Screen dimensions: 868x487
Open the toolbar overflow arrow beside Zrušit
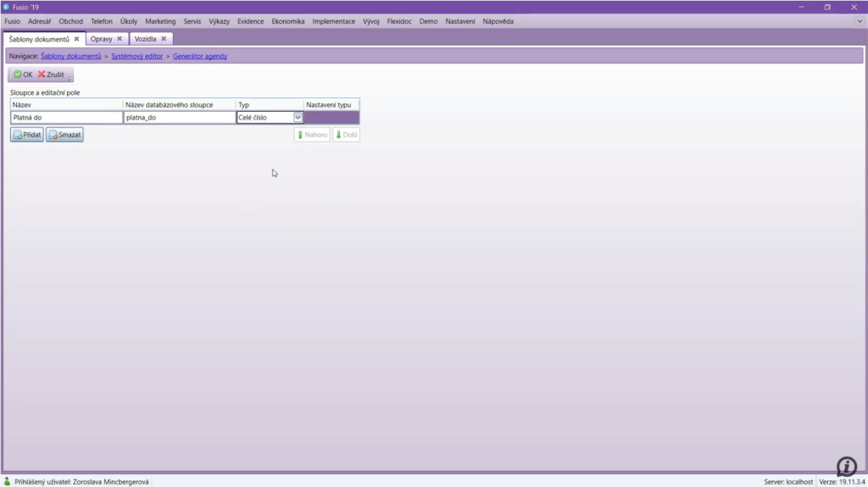[70, 79]
